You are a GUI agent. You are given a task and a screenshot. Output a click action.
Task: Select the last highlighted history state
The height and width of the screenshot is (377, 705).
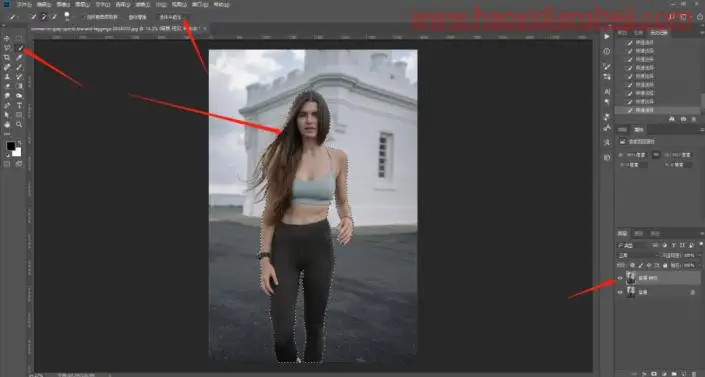coord(657,110)
